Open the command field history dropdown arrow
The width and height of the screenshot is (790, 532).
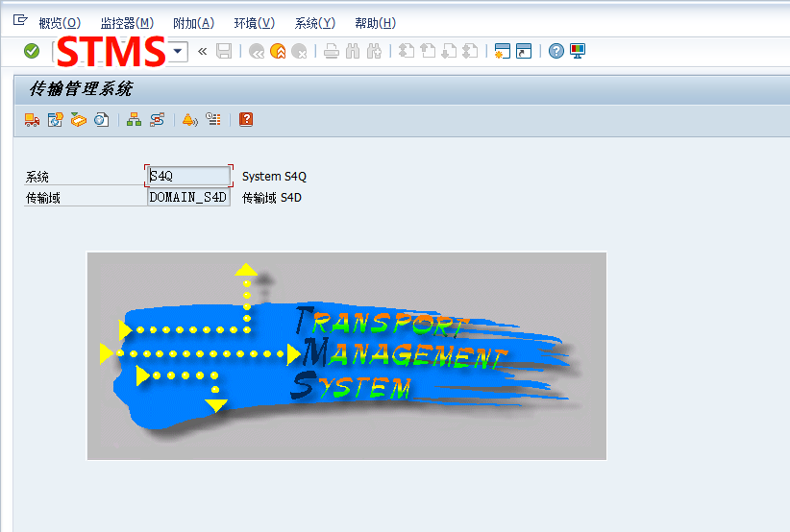[x=178, y=51]
